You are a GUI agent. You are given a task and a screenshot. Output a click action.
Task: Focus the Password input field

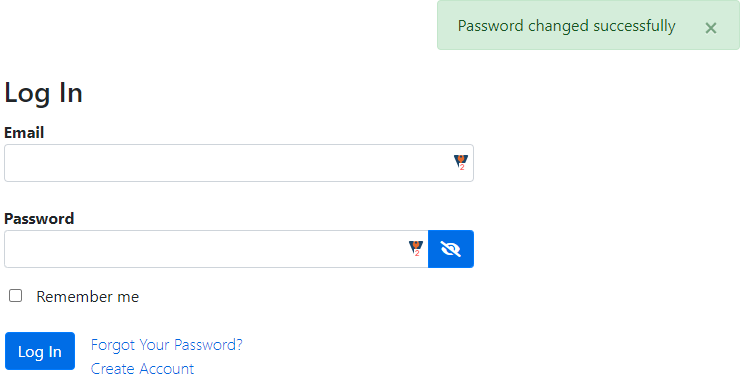[216, 249]
